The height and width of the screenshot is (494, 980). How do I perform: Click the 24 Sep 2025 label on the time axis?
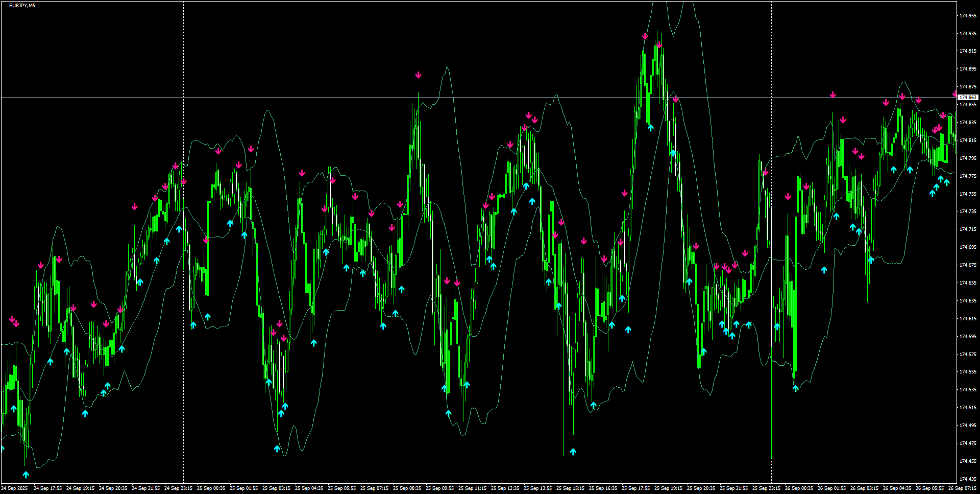[x=15, y=488]
